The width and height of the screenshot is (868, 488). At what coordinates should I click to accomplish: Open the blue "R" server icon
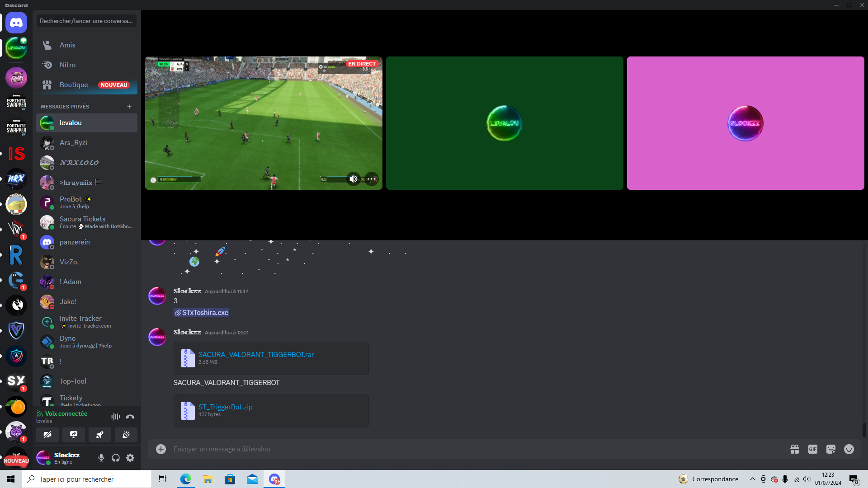coord(16,255)
